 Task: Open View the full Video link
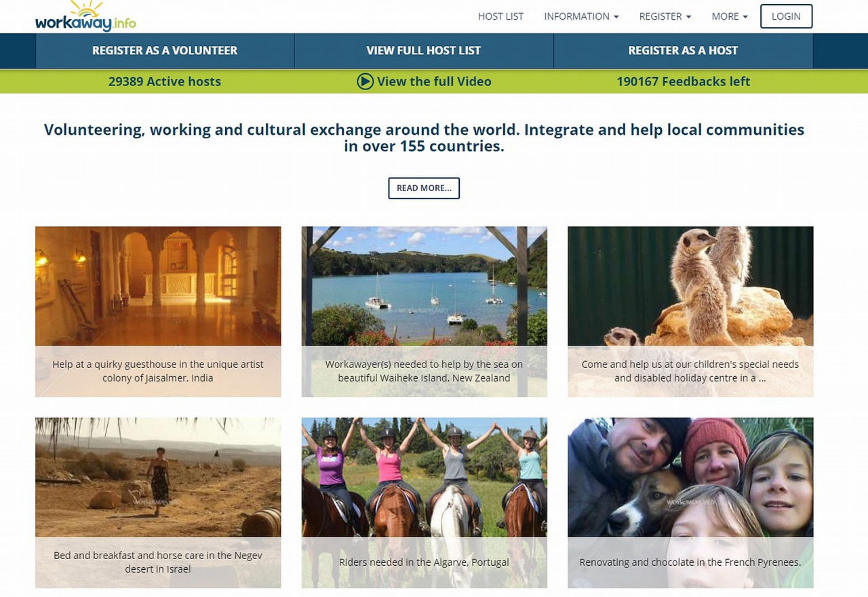pos(434,81)
